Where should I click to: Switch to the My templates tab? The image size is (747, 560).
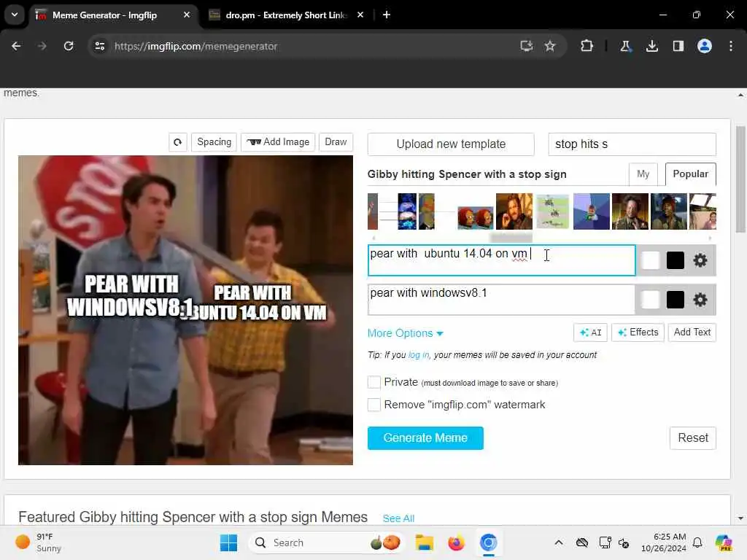click(643, 174)
